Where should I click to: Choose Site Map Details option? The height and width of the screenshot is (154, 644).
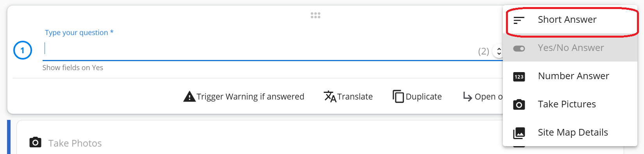tap(570, 132)
